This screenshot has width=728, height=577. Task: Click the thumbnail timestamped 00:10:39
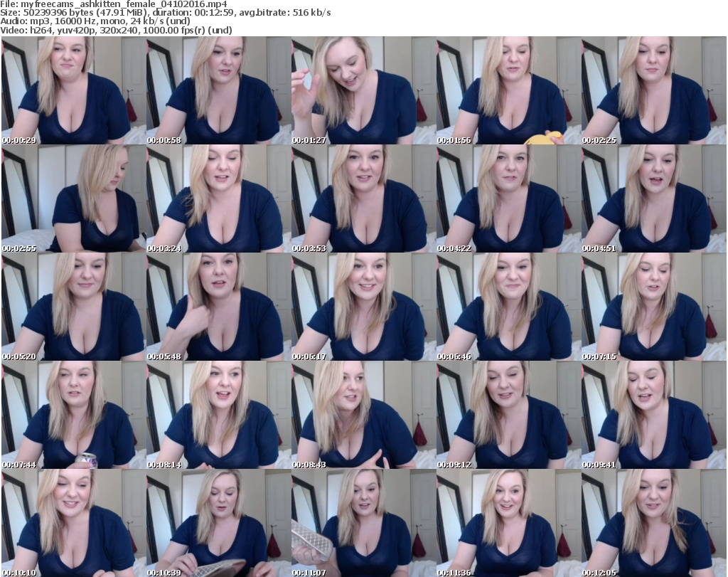click(219, 523)
